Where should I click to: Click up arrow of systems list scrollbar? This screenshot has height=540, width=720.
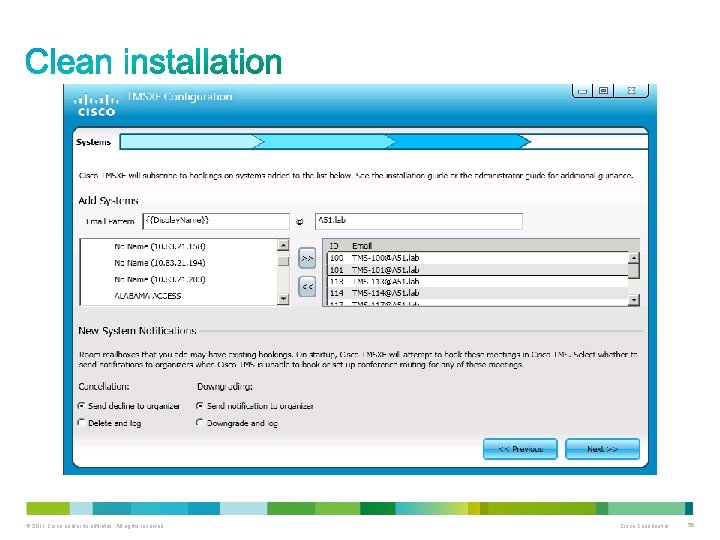tap(283, 245)
